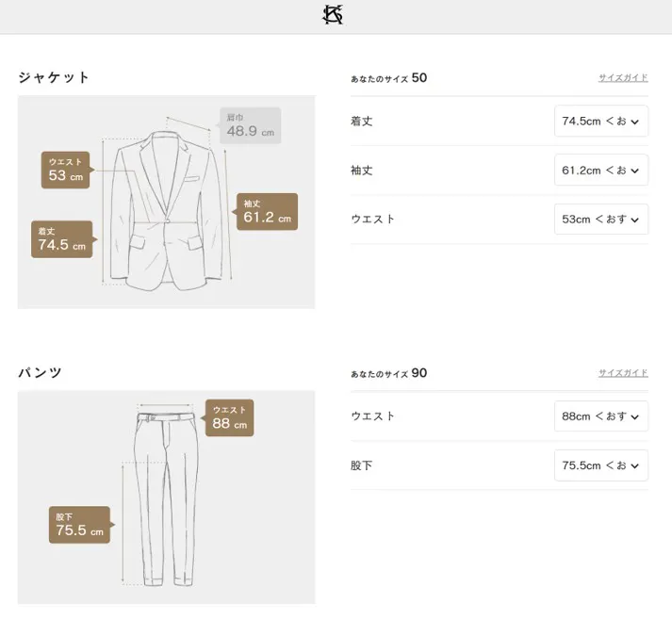672x620 pixels.
Task: Select the pants ウエスト 88 cm tag
Action: (x=229, y=418)
